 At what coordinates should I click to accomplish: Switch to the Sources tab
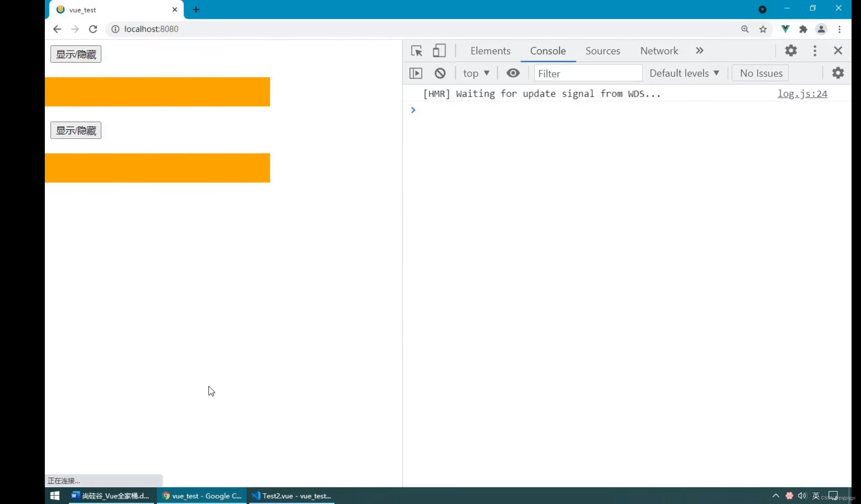pos(603,51)
